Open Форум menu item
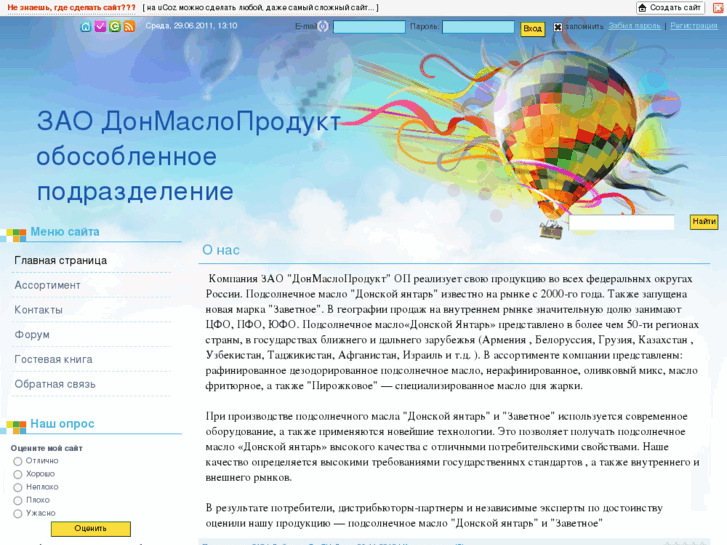 (32, 334)
